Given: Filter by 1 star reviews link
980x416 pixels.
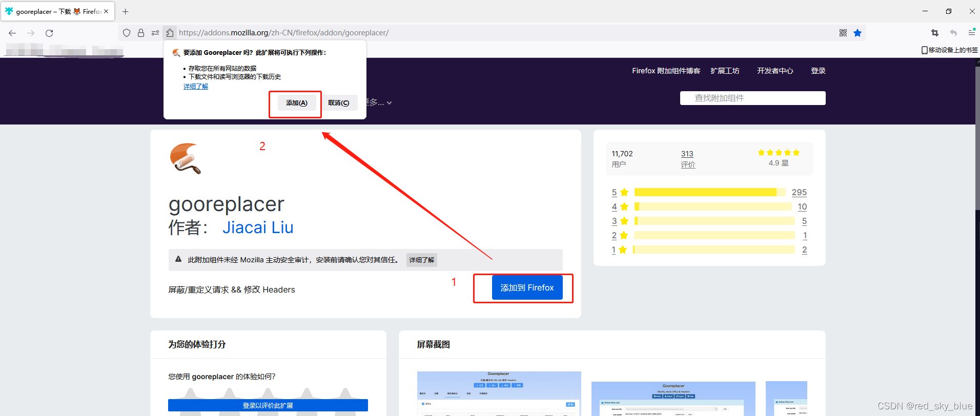Looking at the screenshot, I should pyautogui.click(x=620, y=249).
